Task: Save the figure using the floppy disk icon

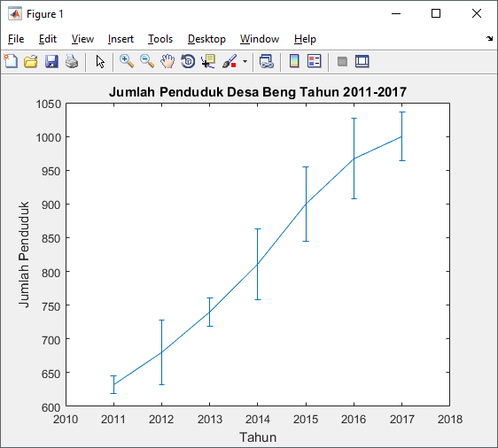Action: (x=51, y=61)
